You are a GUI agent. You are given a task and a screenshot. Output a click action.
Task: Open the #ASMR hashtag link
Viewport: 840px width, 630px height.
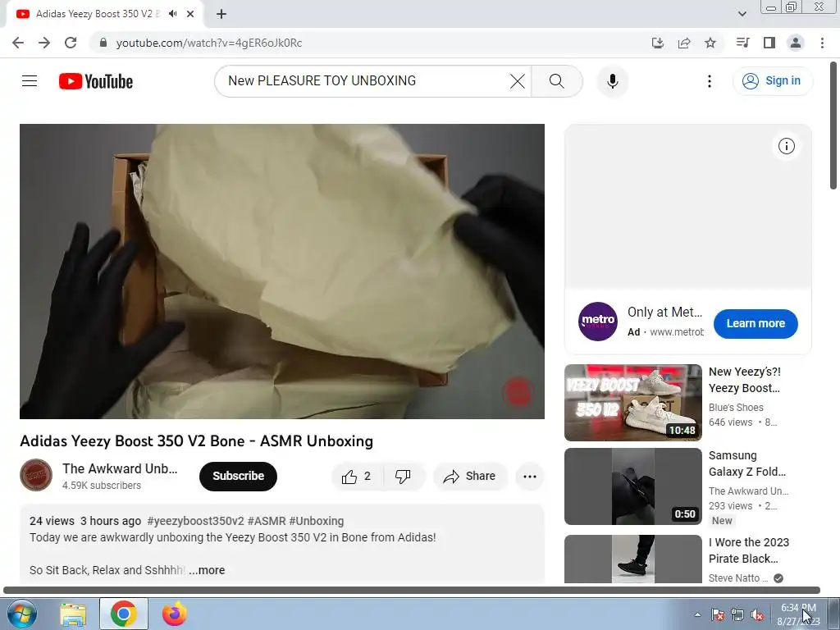267,521
